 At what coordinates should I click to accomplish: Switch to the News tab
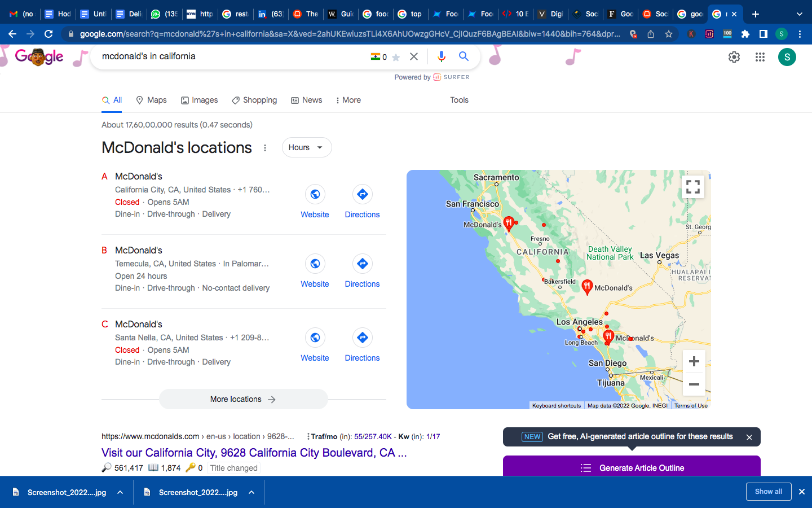point(306,100)
